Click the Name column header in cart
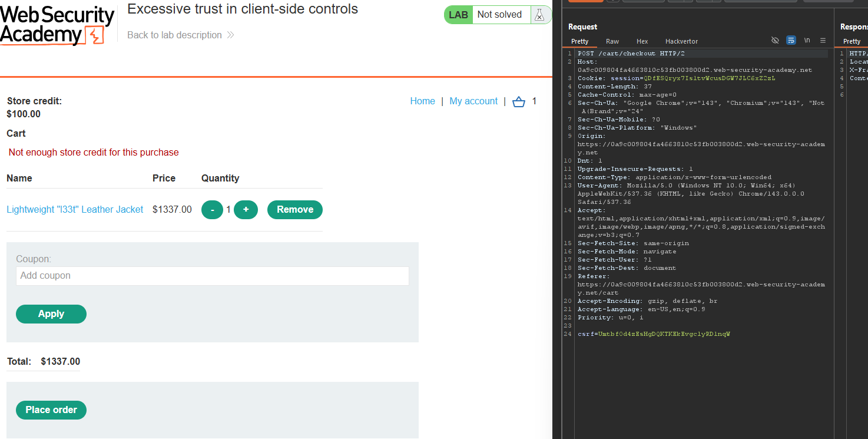 coord(19,179)
